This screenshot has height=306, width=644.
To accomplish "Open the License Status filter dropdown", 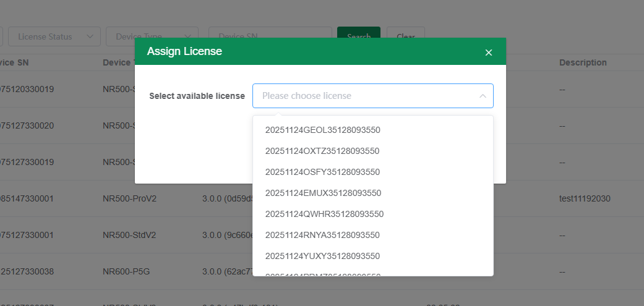I will [x=54, y=36].
